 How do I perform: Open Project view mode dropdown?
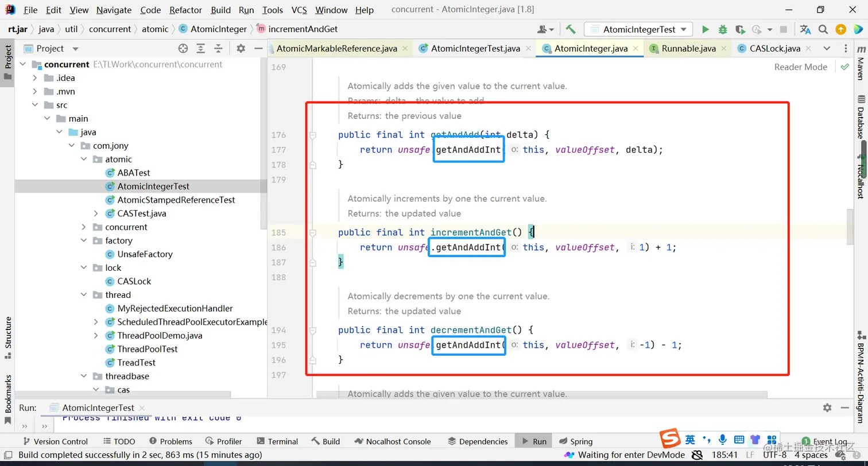tap(75, 48)
